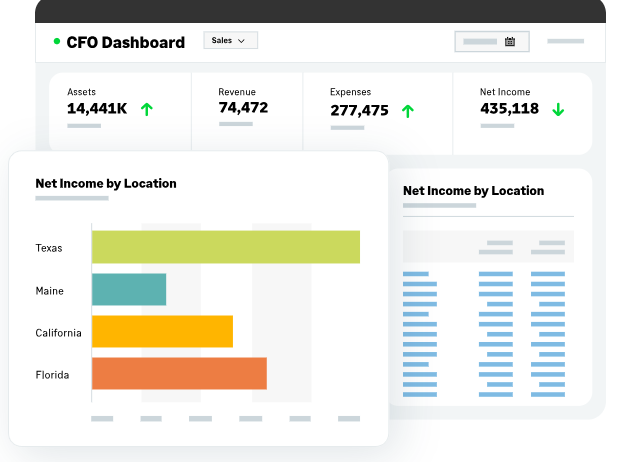The width and height of the screenshot is (643, 462).
Task: Click Net Income by Location table heading
Action: click(473, 190)
